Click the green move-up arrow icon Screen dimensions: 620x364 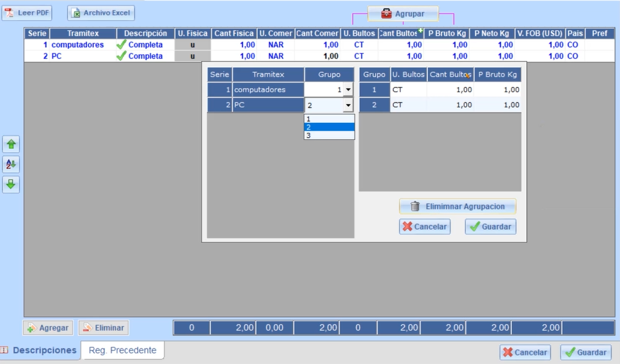click(11, 145)
